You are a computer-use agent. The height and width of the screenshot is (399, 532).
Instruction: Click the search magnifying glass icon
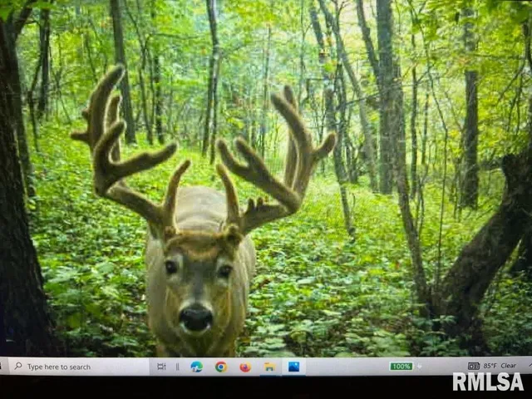tap(18, 366)
